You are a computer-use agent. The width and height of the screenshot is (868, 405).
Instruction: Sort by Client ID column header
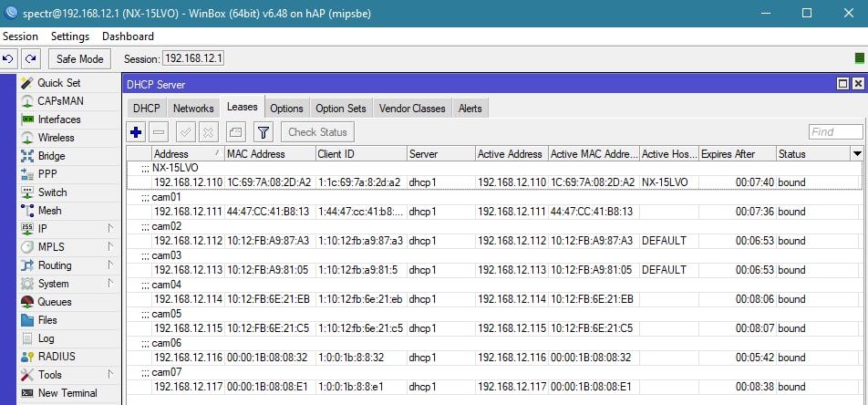pos(361,154)
